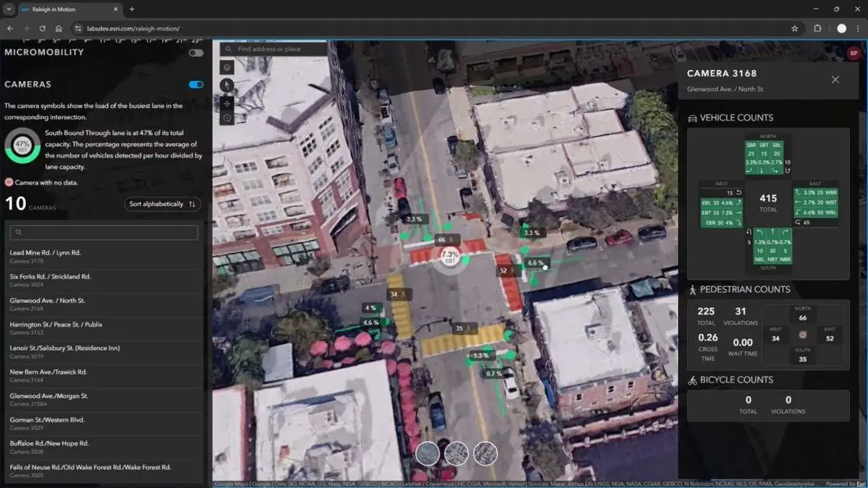Click the map search magnifier icon
Image resolution: width=868 pixels, height=488 pixels.
[x=228, y=49]
